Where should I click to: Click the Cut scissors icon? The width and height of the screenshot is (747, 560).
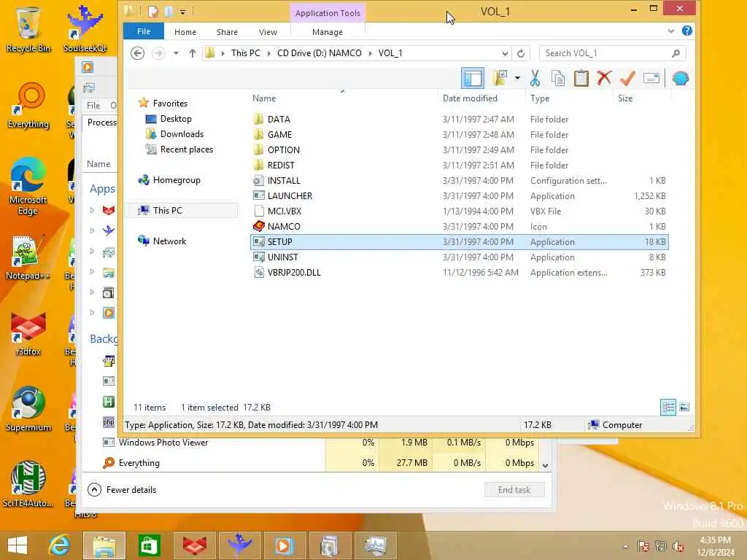[x=535, y=78]
